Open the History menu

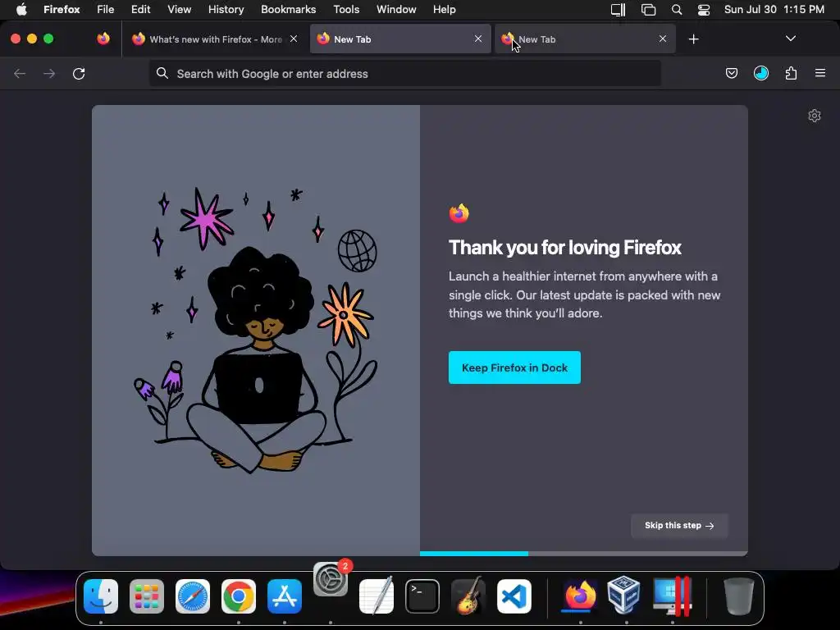tap(226, 9)
